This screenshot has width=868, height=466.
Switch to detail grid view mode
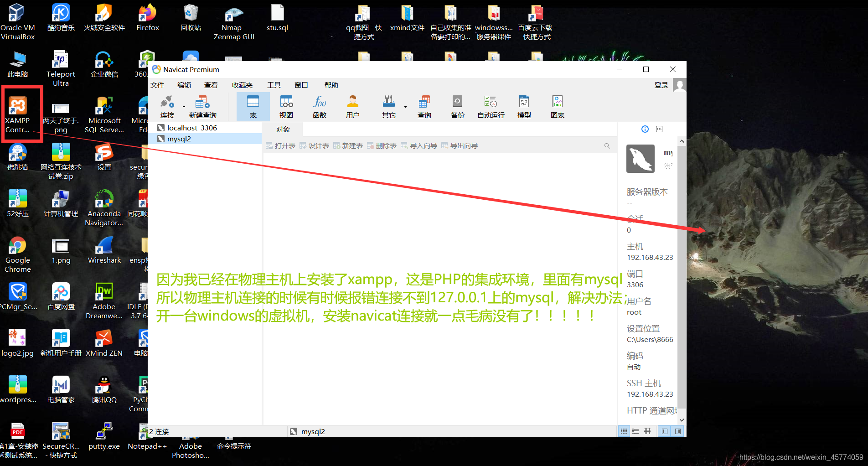point(647,431)
